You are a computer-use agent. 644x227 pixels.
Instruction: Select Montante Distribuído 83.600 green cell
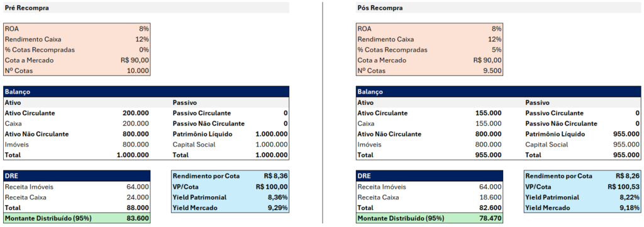[x=77, y=218]
